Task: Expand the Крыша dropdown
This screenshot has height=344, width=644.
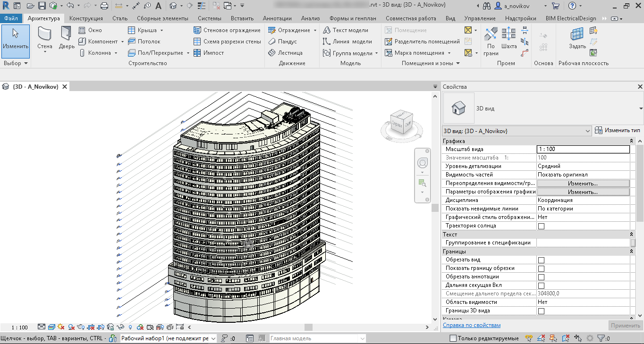Action: pos(161,30)
